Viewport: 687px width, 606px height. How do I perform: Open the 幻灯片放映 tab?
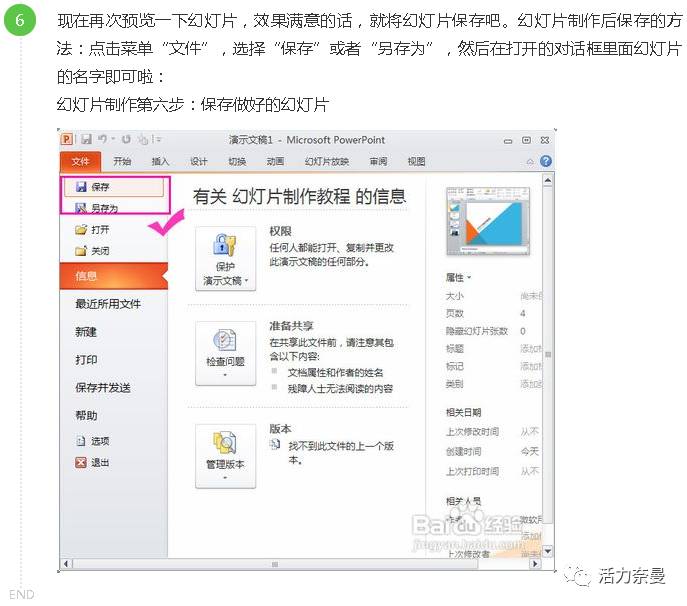[x=327, y=161]
